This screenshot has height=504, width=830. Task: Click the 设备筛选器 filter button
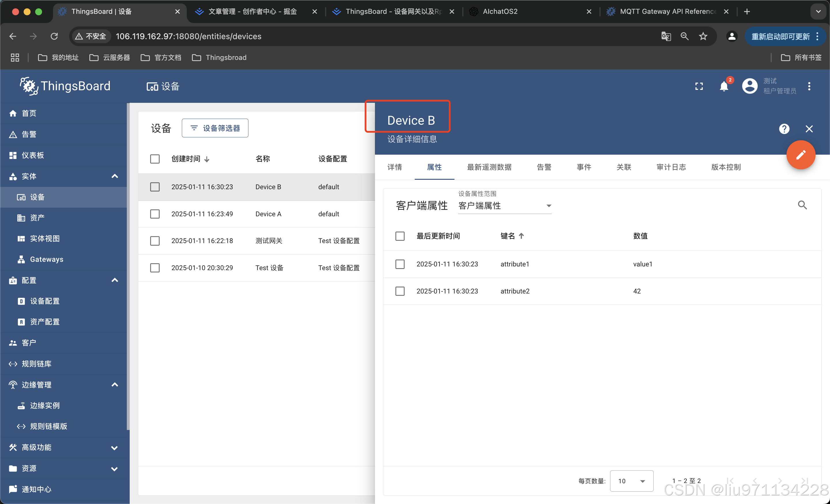click(x=215, y=128)
